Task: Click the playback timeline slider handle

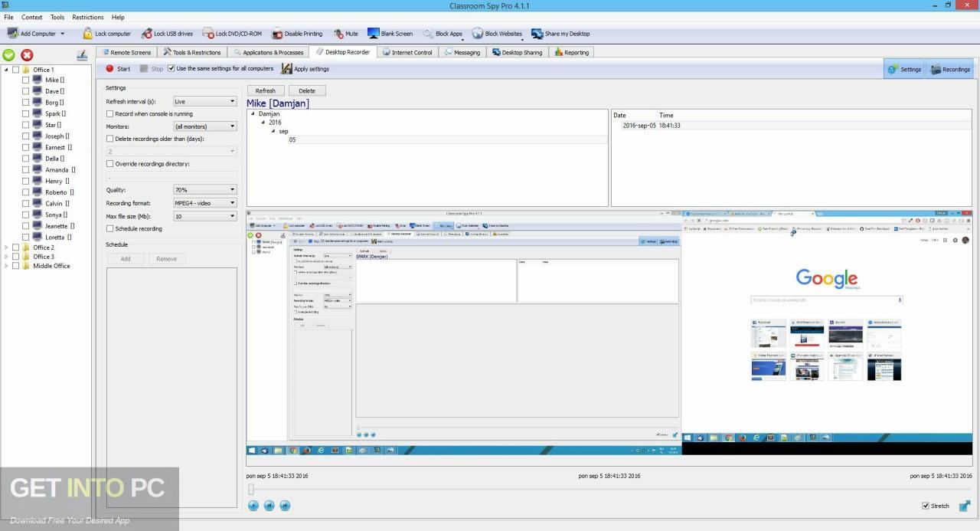Action: 250,489
